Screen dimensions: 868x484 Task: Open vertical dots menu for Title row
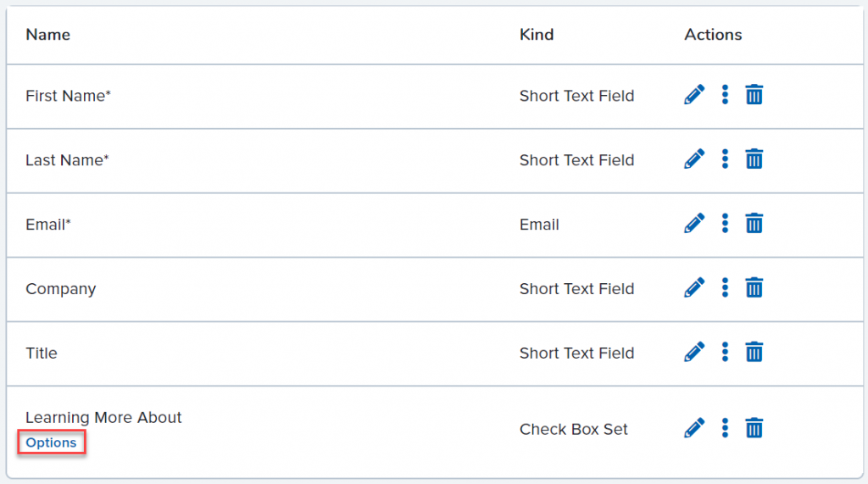tap(725, 353)
